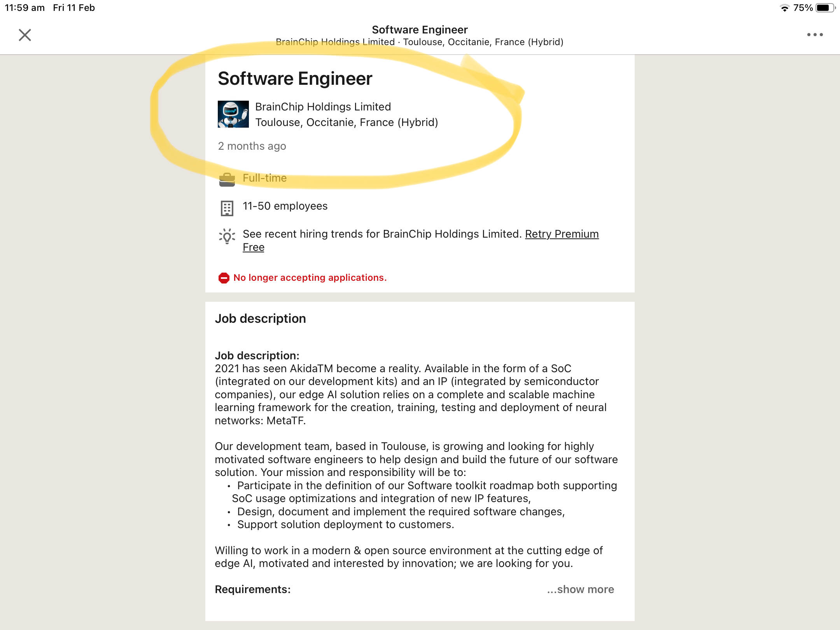Tap the header subtitle with company and location
840x630 pixels.
click(420, 42)
